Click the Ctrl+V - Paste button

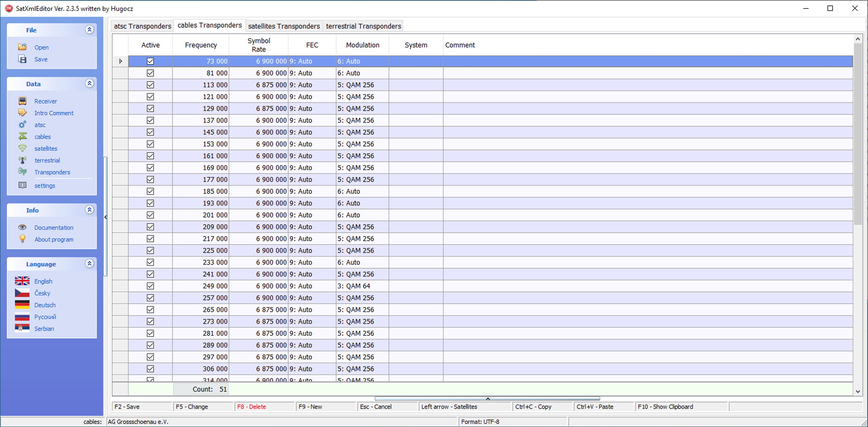604,406
